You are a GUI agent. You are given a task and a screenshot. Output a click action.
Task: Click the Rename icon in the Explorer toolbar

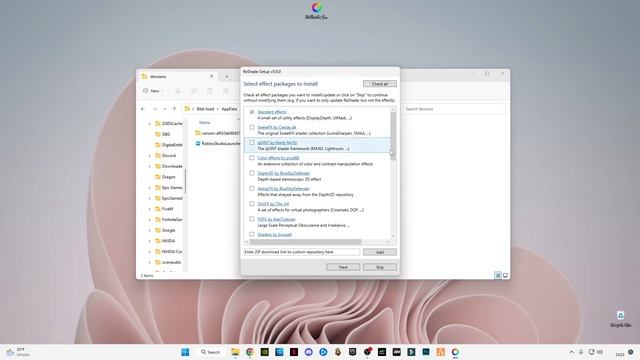pyautogui.click(x=226, y=91)
